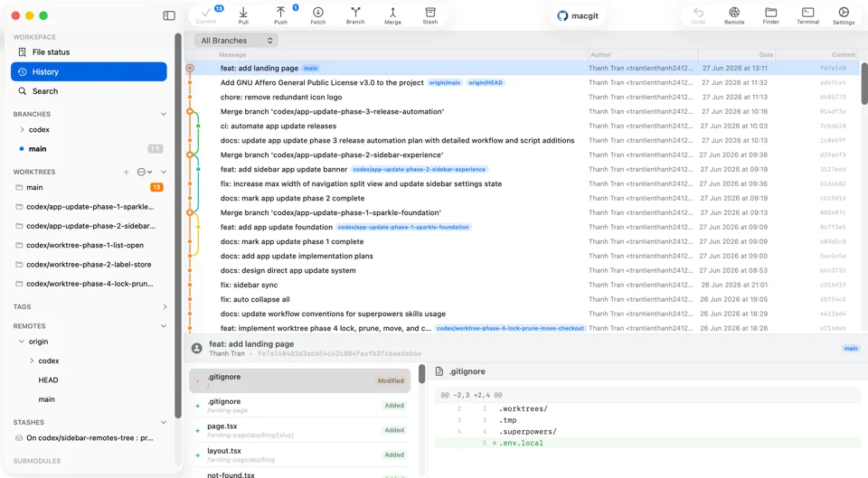Viewport: 868px width, 478px height.
Task: Click the origin/HEAD branch tag
Action: point(486,83)
